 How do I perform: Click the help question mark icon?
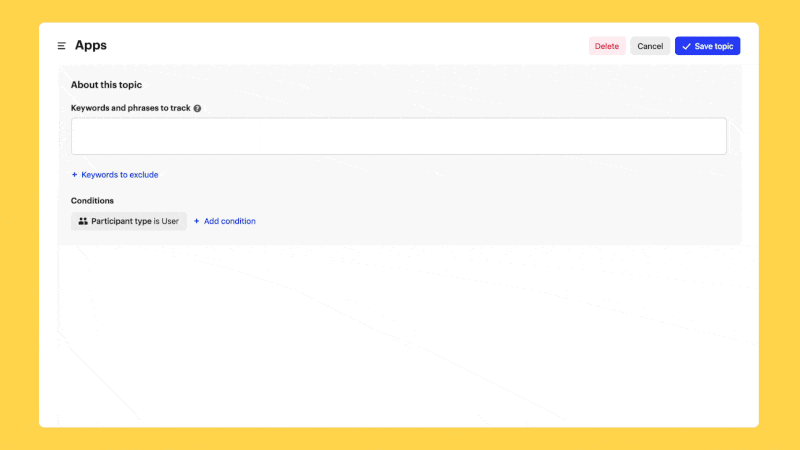(197, 108)
